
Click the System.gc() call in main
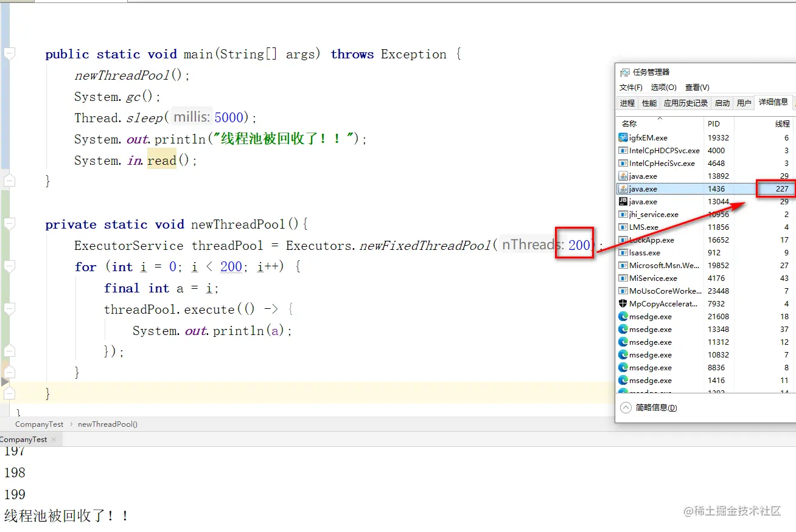(117, 97)
